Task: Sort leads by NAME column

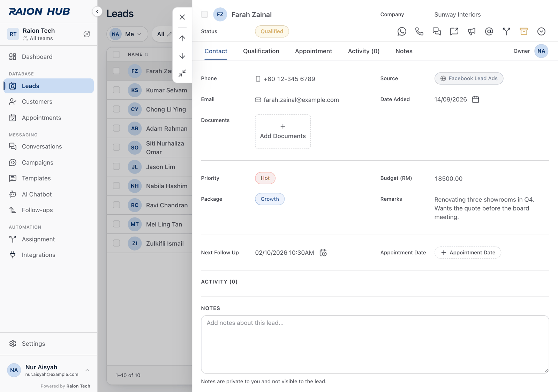Action: 138,54
